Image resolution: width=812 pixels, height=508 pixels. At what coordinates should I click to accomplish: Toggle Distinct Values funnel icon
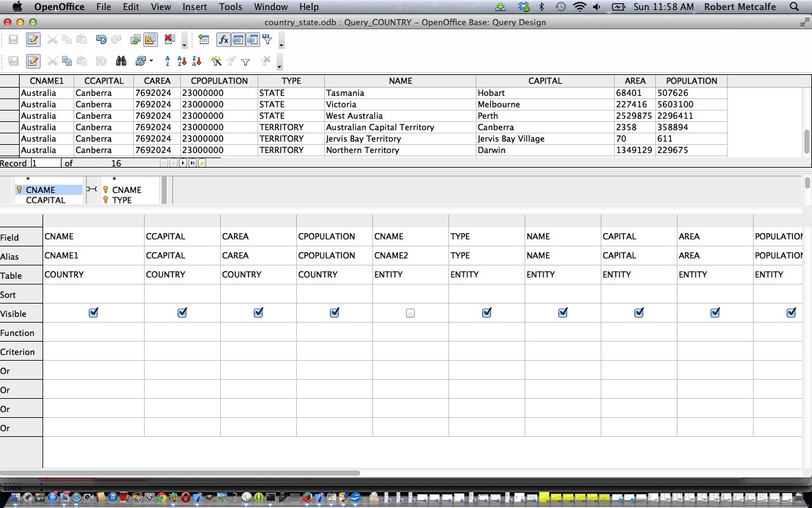coord(267,39)
